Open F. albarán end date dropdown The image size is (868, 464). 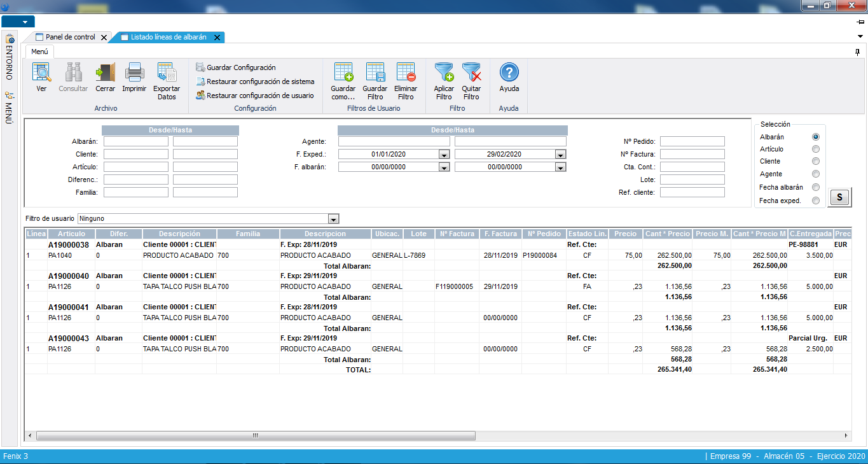[560, 167]
